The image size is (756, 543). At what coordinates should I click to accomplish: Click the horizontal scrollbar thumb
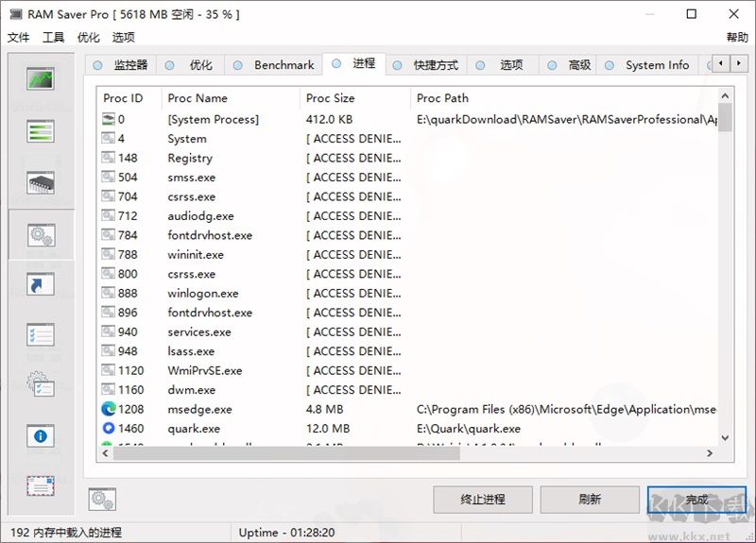click(286, 453)
